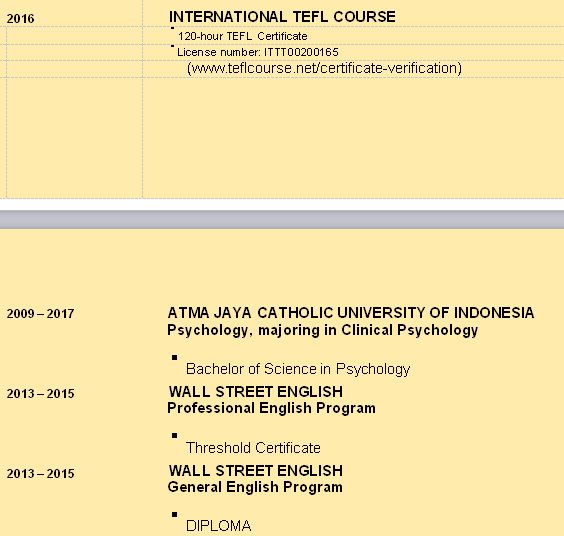Viewport: 564px width, 536px height.
Task: Click ATMA JAYA CATHOLIC UNIVERSITY OF INDONESIA heading
Action: pos(351,313)
